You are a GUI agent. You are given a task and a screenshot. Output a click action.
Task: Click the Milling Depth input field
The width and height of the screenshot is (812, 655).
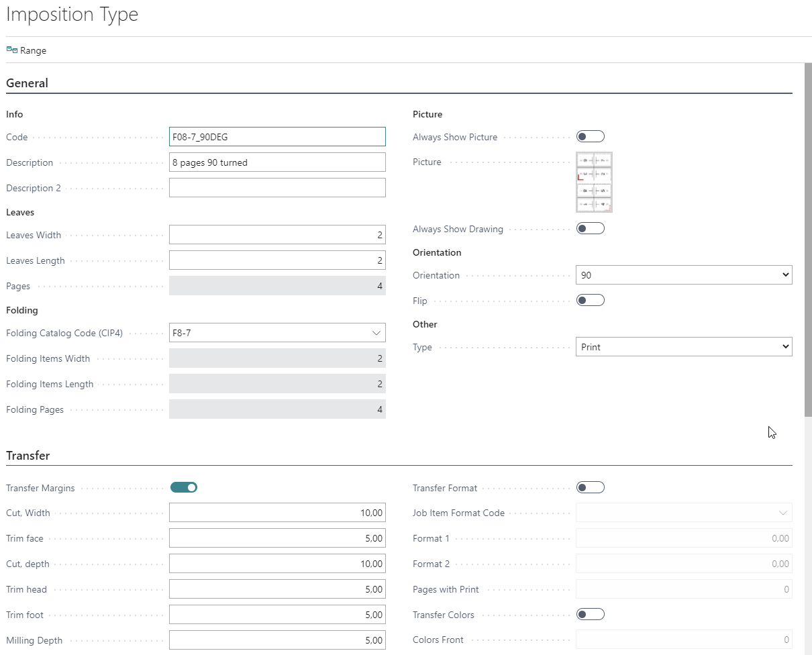coord(277,640)
